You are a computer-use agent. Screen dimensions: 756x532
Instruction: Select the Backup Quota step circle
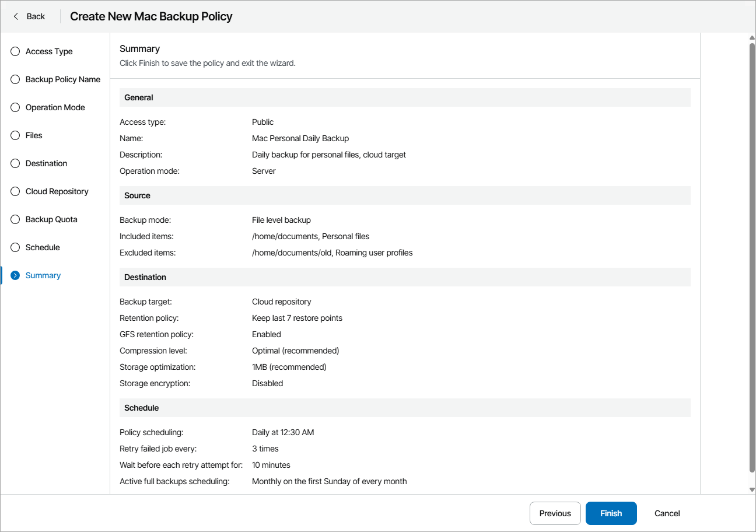(15, 219)
